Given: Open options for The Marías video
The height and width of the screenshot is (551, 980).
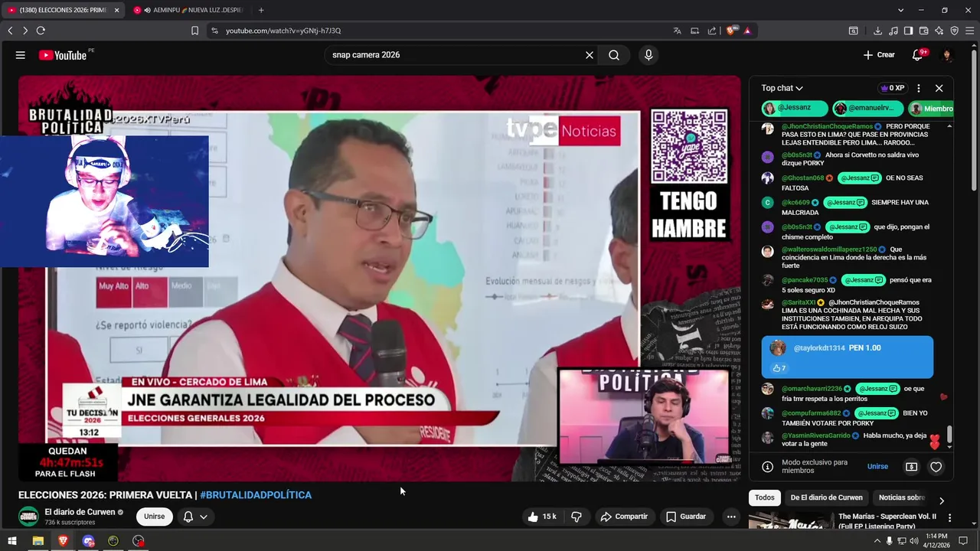Looking at the screenshot, I should point(950,517).
